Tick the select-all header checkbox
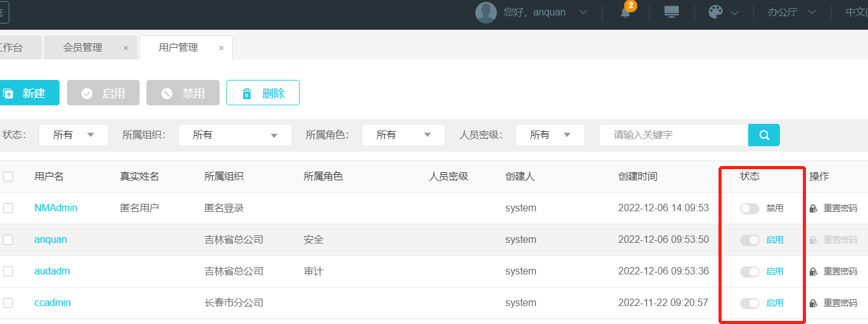This screenshot has width=868, height=324. (8, 177)
